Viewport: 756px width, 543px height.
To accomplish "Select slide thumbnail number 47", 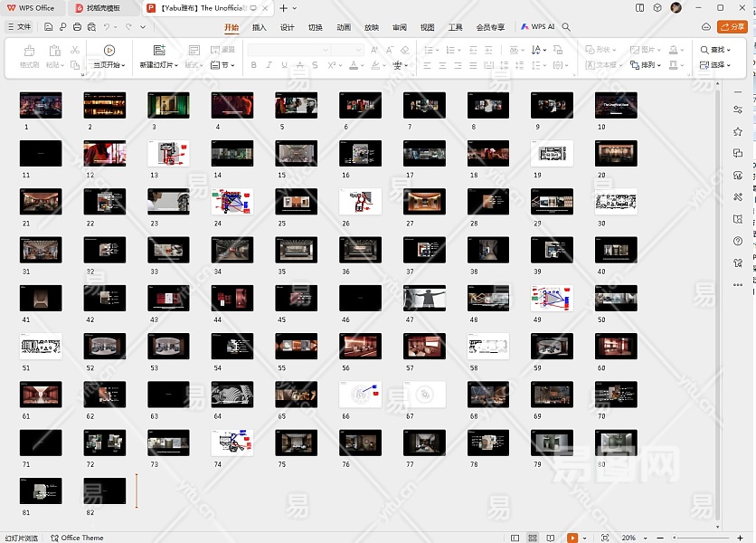I will [424, 297].
